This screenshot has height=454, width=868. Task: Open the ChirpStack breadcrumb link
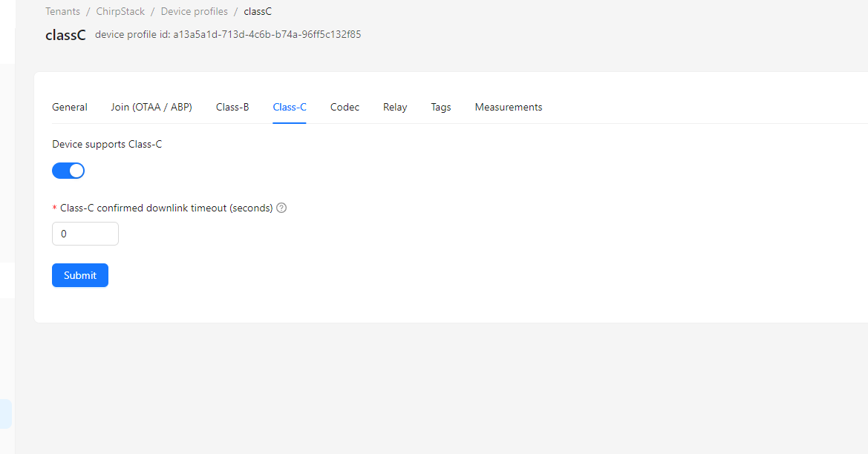coord(120,12)
